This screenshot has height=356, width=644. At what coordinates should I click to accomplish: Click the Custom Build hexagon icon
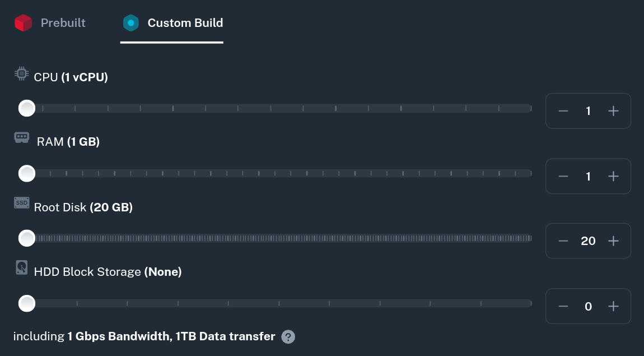click(130, 23)
